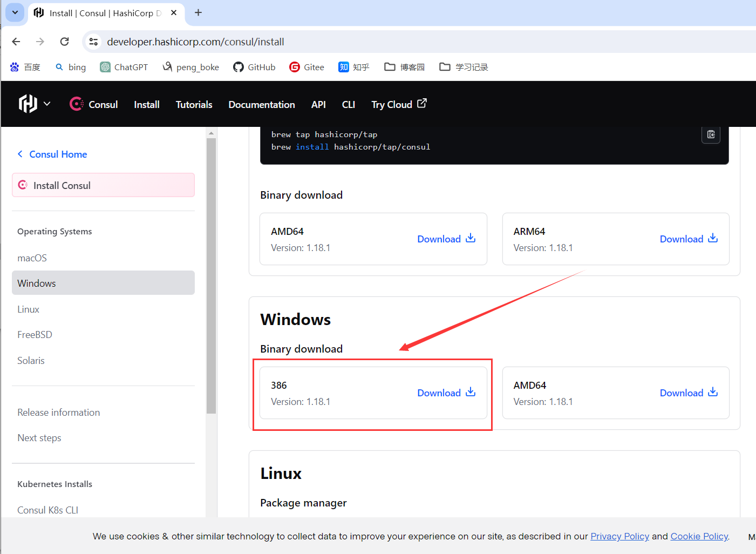Image resolution: width=756 pixels, height=554 pixels.
Task: Click the sidebar scrollbar thumb
Action: 211,275
